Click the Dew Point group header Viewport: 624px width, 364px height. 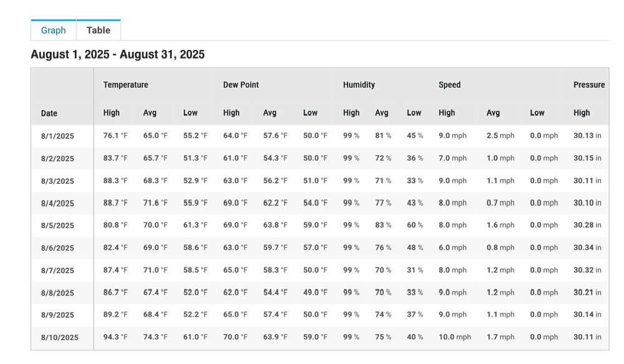tap(241, 85)
